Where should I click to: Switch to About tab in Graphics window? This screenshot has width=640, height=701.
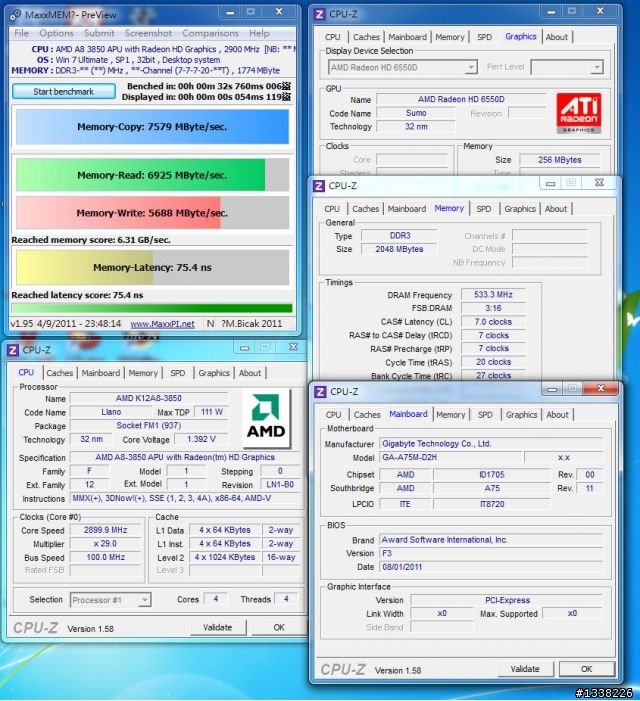[x=556, y=37]
